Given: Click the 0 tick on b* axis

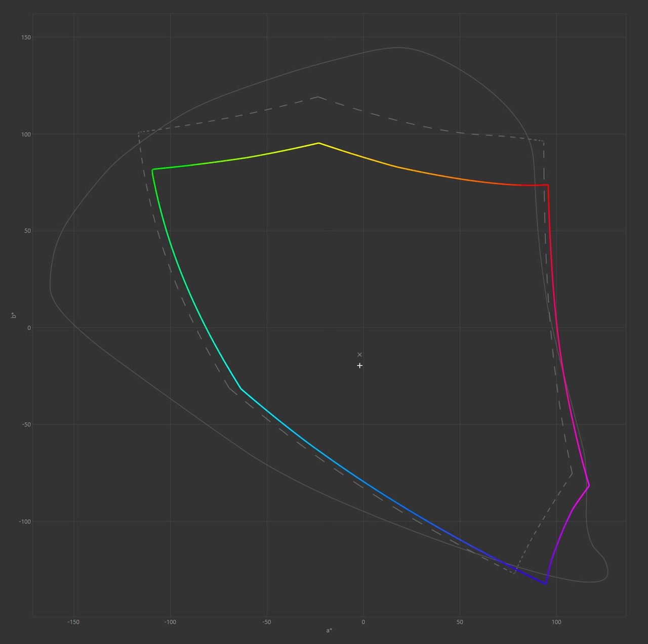Looking at the screenshot, I should click(29, 328).
